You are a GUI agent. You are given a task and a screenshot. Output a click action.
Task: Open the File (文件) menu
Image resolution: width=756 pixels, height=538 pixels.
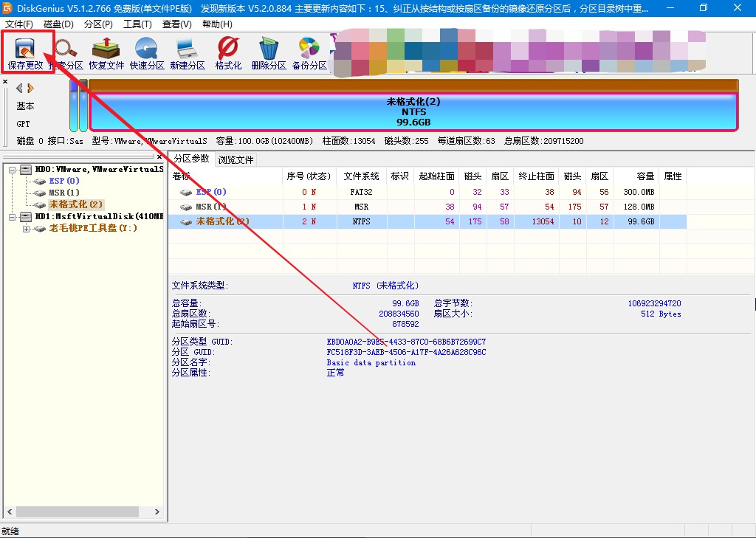coord(18,24)
